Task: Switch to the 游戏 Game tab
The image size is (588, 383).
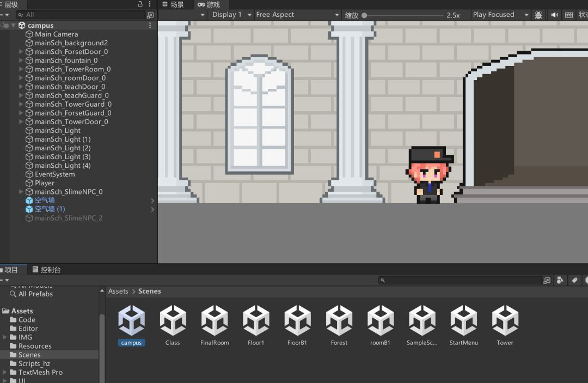Action: (209, 4)
